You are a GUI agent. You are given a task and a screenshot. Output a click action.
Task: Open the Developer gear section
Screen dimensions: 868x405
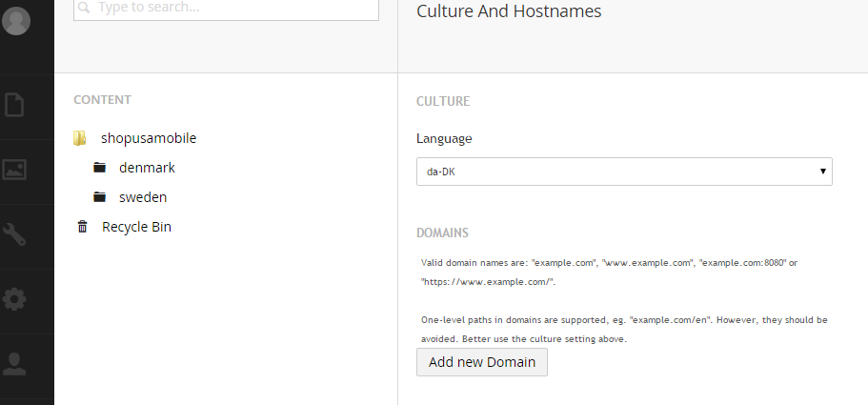click(x=14, y=299)
